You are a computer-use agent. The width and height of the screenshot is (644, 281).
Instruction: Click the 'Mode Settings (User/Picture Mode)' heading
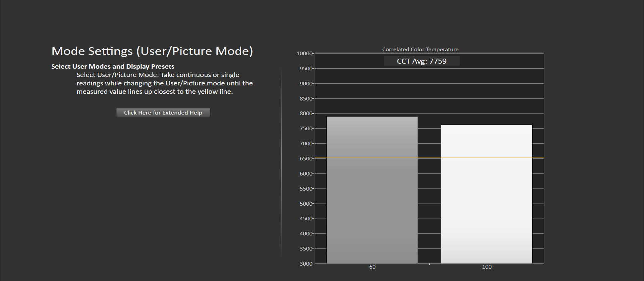pyautogui.click(x=152, y=51)
